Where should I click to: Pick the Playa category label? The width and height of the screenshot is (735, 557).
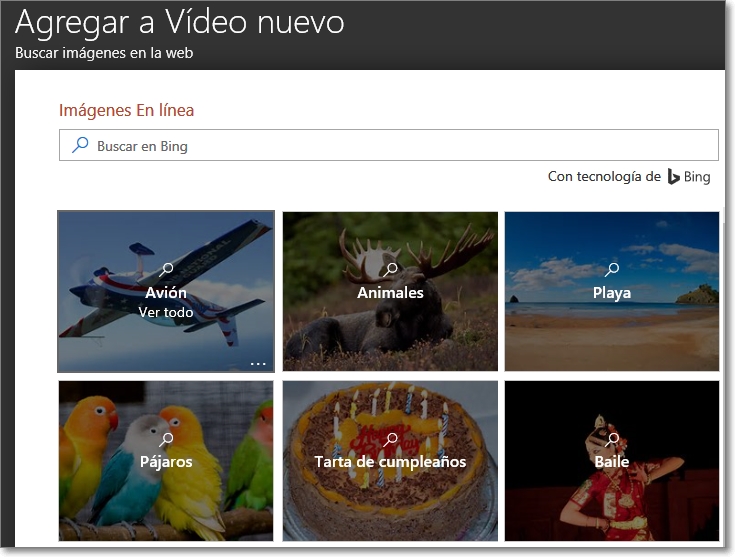click(612, 293)
